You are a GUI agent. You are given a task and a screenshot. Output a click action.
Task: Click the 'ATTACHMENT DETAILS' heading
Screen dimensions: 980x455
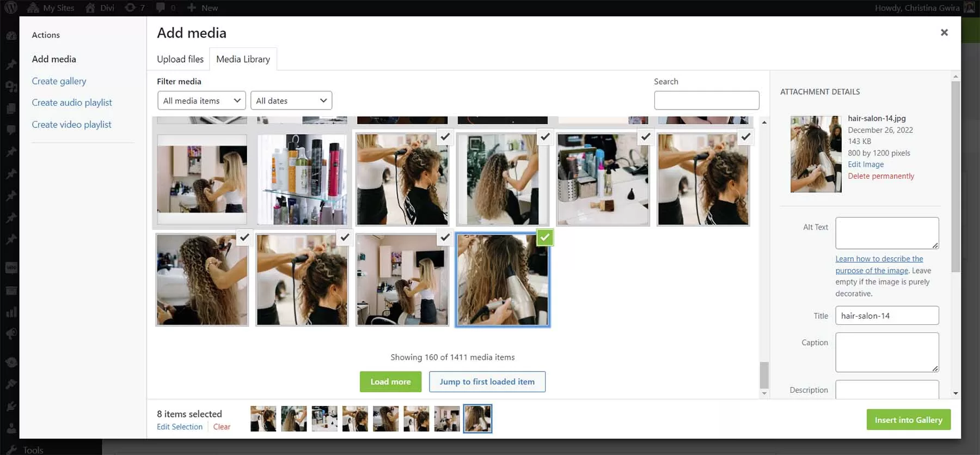tap(820, 92)
